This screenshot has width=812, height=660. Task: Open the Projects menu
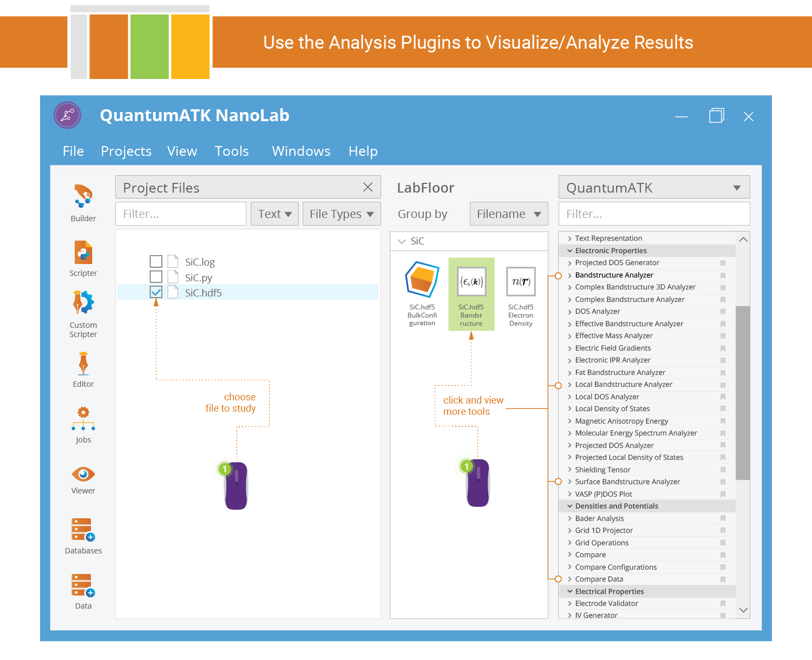click(126, 151)
